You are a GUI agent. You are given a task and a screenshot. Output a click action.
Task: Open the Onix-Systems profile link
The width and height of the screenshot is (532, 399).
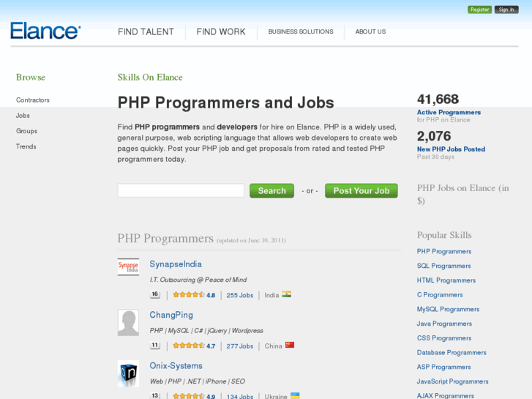click(176, 366)
